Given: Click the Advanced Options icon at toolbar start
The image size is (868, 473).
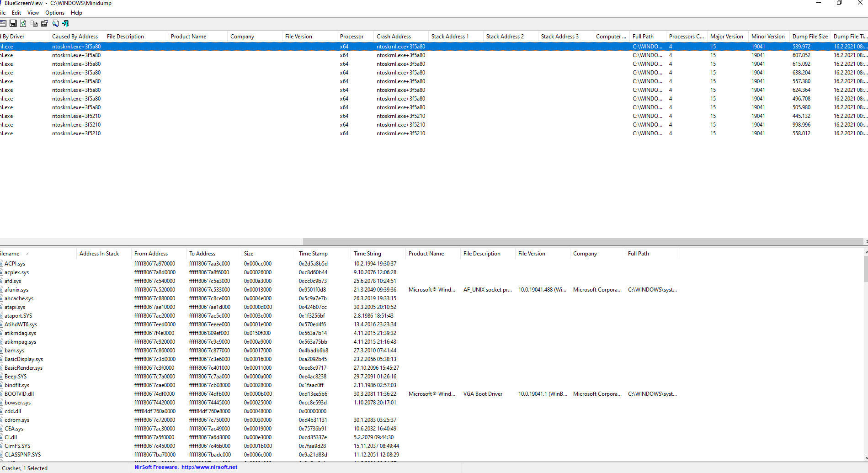Looking at the screenshot, I should click(3, 23).
